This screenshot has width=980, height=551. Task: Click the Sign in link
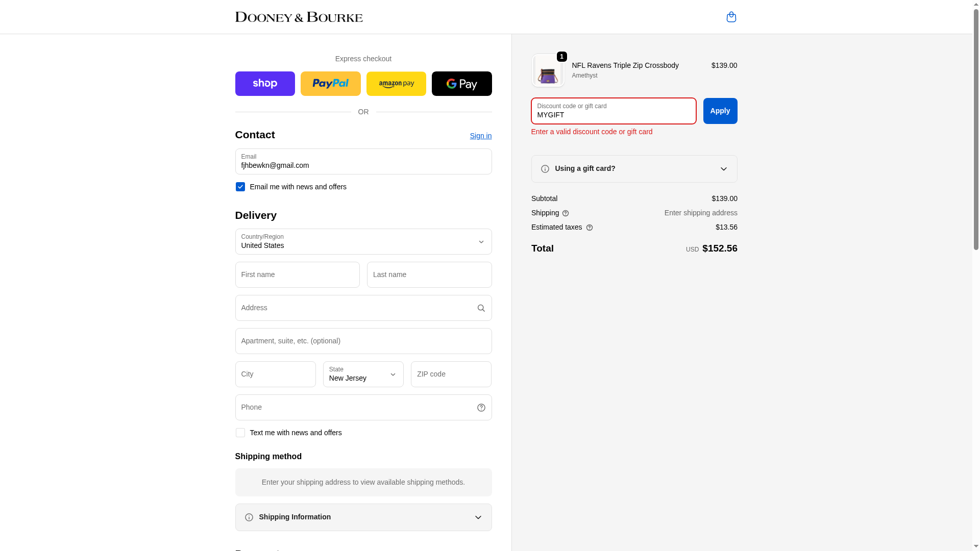pyautogui.click(x=481, y=136)
